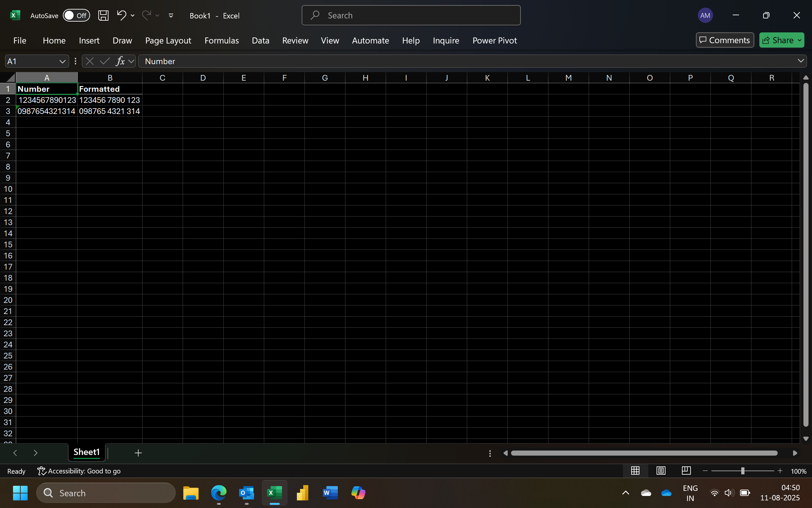Image resolution: width=812 pixels, height=508 pixels.
Task: Click the Insert Function fx icon
Action: [120, 61]
